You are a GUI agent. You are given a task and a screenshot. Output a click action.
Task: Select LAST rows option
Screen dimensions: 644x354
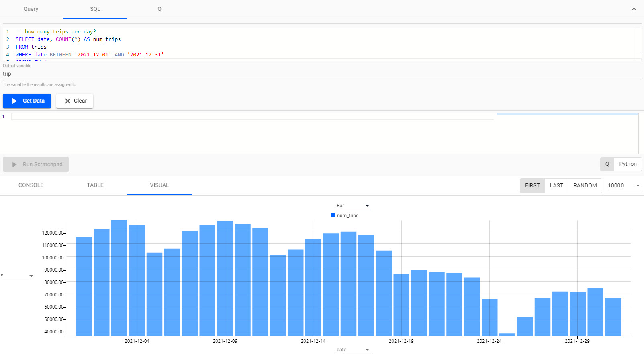(x=556, y=185)
